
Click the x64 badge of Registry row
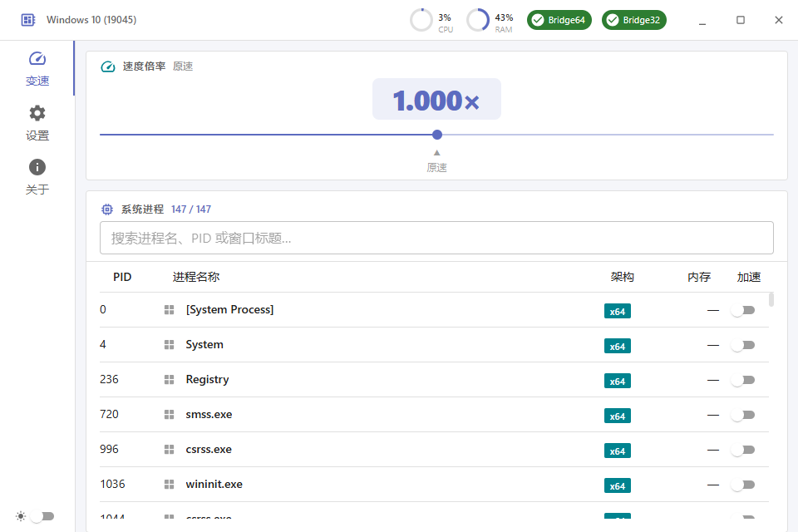point(618,381)
